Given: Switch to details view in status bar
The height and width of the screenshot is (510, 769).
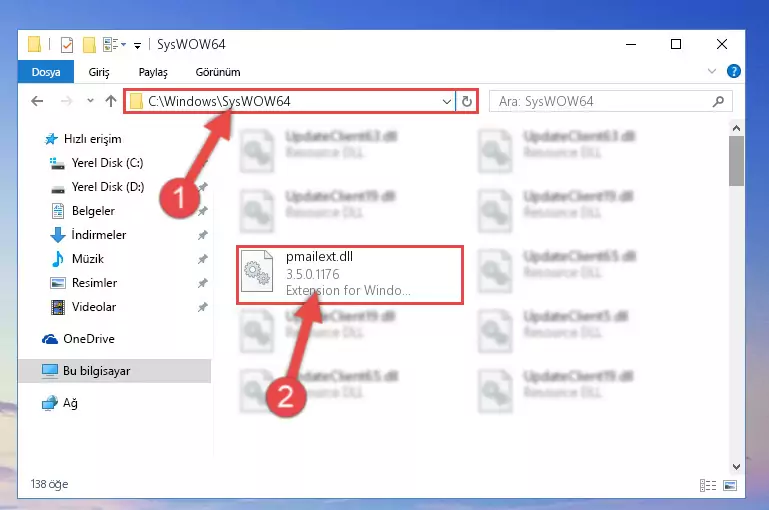Looking at the screenshot, I should [708, 485].
